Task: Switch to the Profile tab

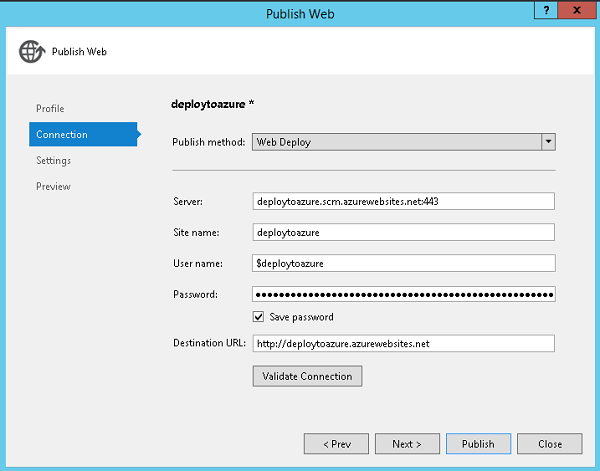Action: (50, 108)
